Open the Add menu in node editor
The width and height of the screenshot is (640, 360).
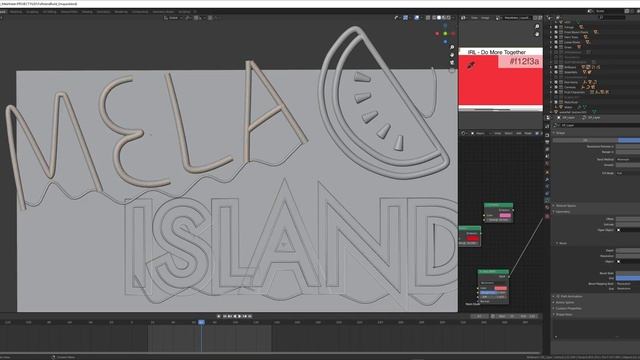519,133
